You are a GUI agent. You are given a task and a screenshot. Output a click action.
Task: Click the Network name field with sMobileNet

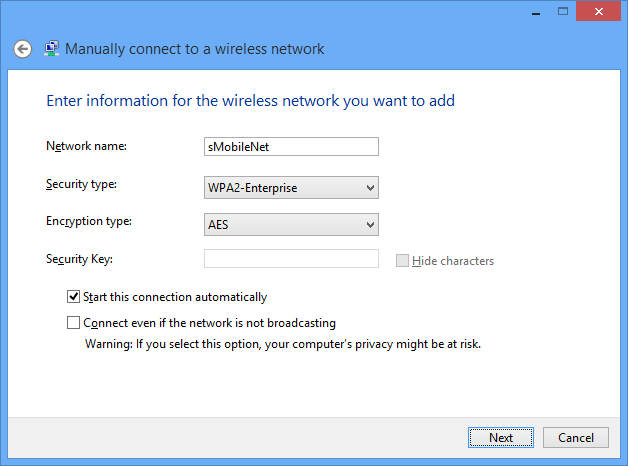[291, 147]
